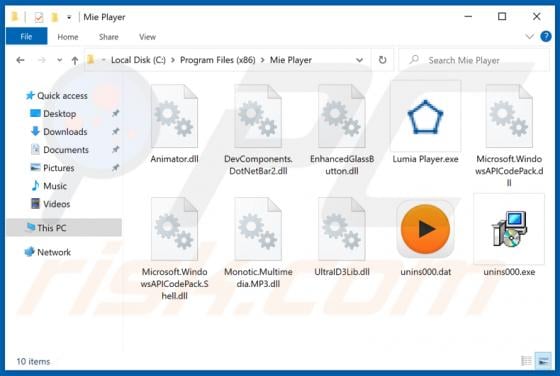Click the search magnifier icon
The height and width of the screenshot is (376, 560).
[x=414, y=60]
